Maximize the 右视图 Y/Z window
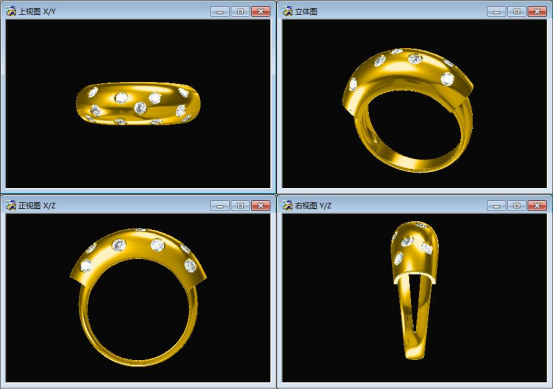 tap(517, 205)
